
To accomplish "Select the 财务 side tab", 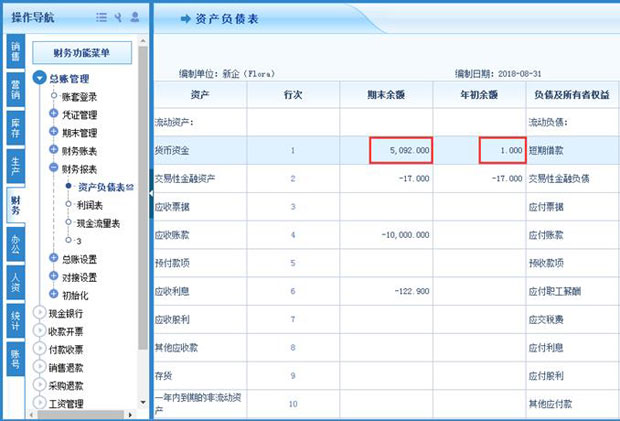I will 15,205.
